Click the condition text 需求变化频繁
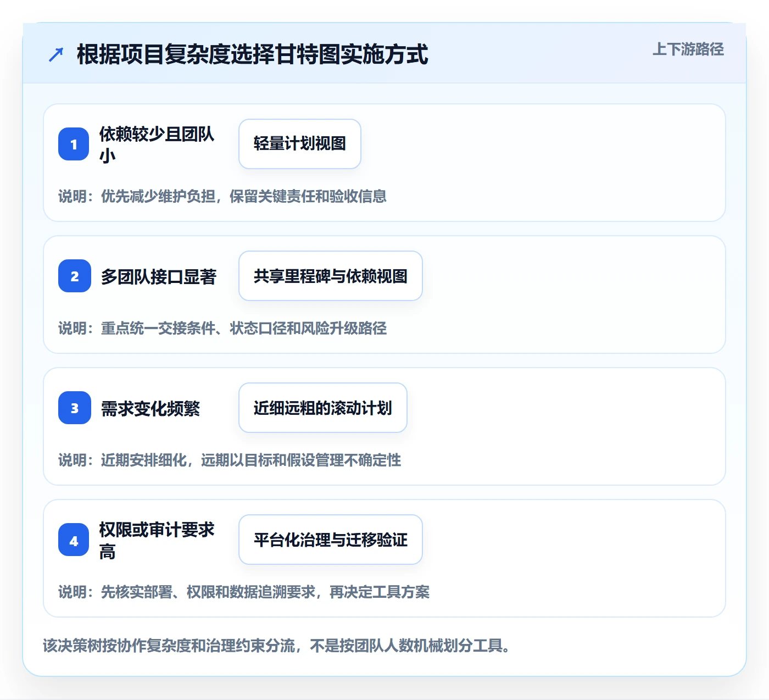769x700 pixels. click(151, 408)
